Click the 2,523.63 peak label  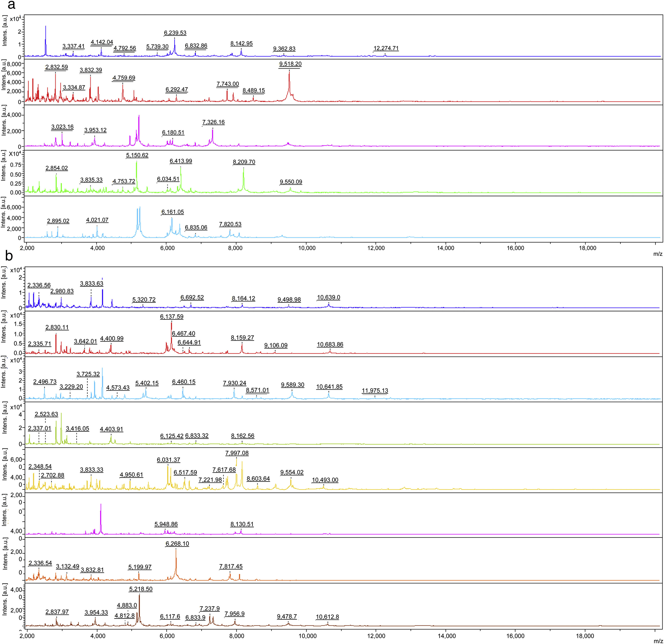pos(46,414)
